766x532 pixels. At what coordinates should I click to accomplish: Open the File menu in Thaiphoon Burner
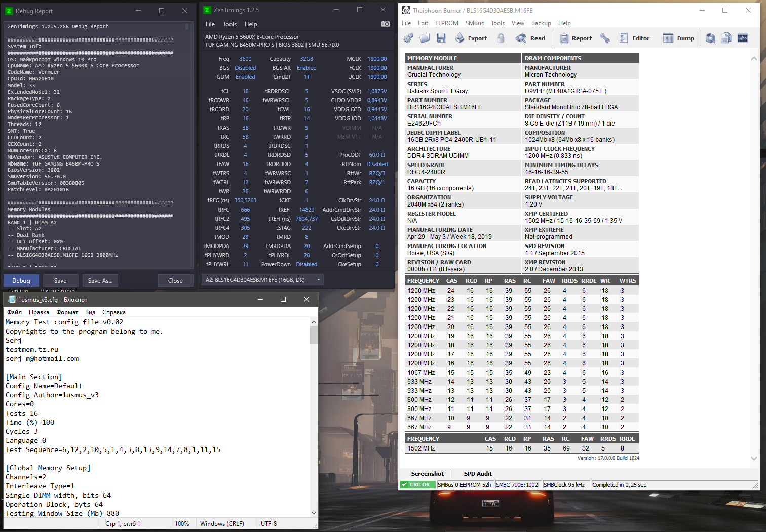pos(406,23)
